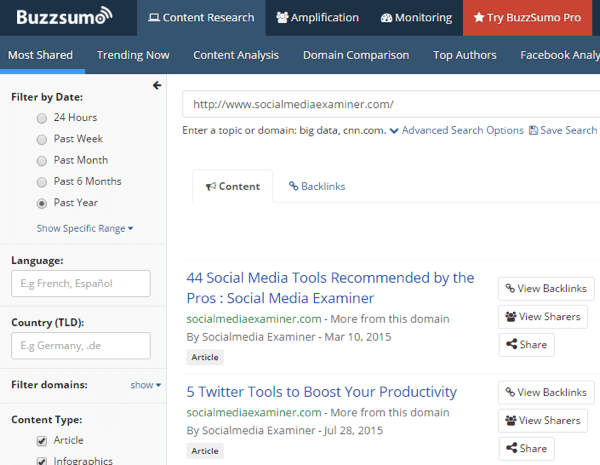Open the Domain Comparison tab

click(356, 55)
